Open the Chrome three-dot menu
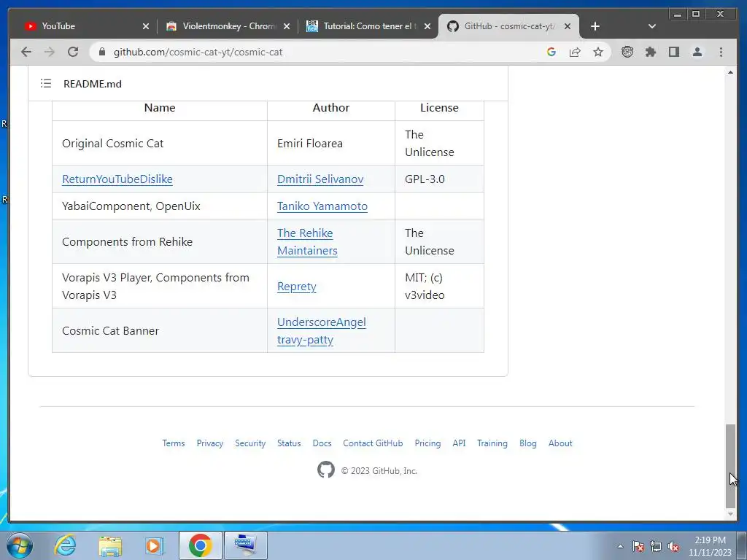 coord(721,52)
